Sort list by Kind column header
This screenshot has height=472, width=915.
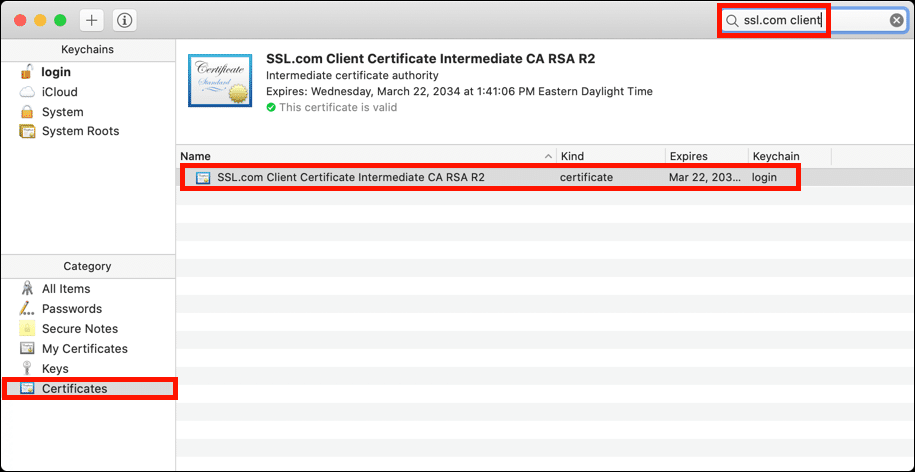tap(610, 156)
